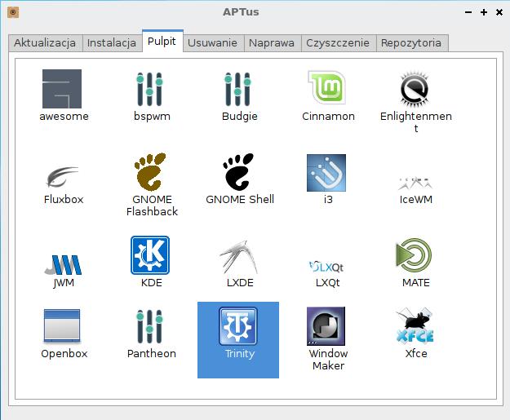The height and width of the screenshot is (420, 510).
Task: Select the Cinnamon mint logo icon
Action: 327,87
